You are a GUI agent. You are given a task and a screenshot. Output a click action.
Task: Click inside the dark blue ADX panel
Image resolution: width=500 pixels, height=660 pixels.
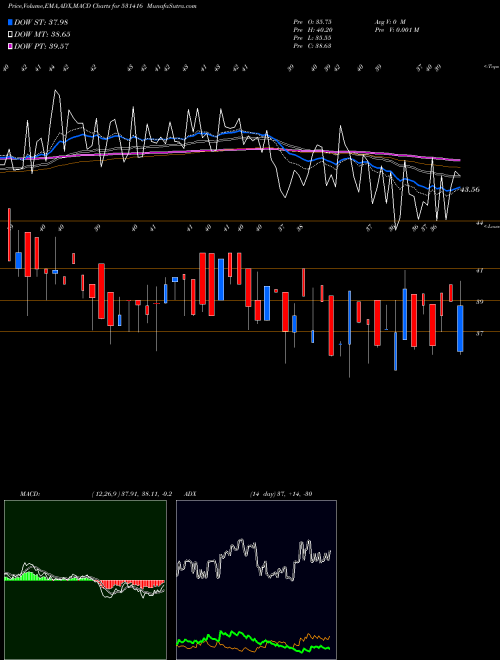point(256,580)
